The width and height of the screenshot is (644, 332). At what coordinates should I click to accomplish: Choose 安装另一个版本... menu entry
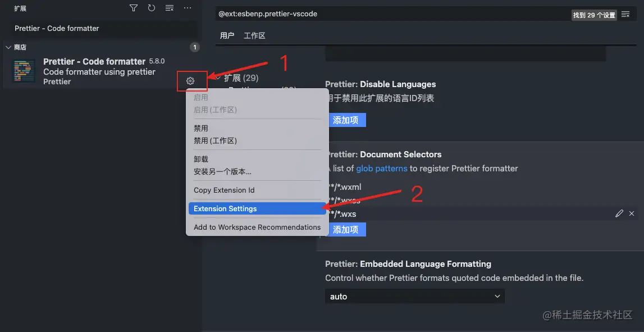[x=222, y=172]
